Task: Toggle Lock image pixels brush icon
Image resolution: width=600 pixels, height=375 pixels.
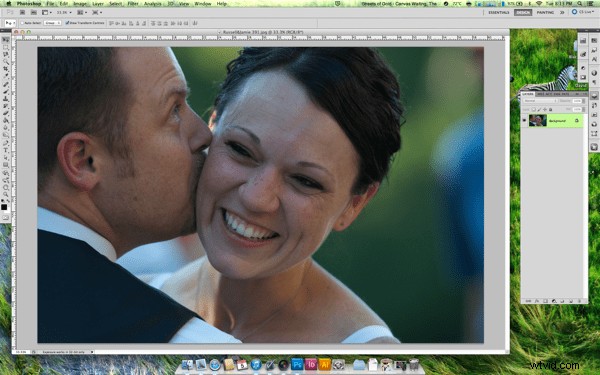Action: [x=539, y=110]
